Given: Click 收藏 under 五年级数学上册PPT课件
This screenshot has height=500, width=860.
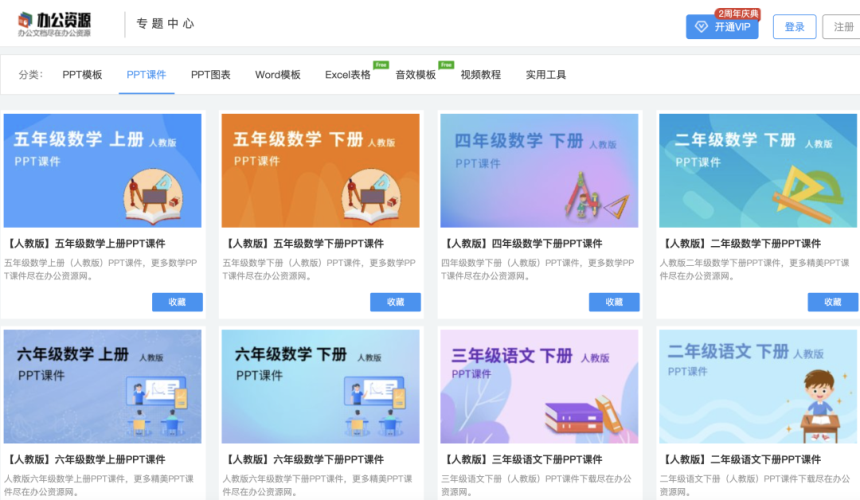Looking at the screenshot, I should (x=177, y=302).
